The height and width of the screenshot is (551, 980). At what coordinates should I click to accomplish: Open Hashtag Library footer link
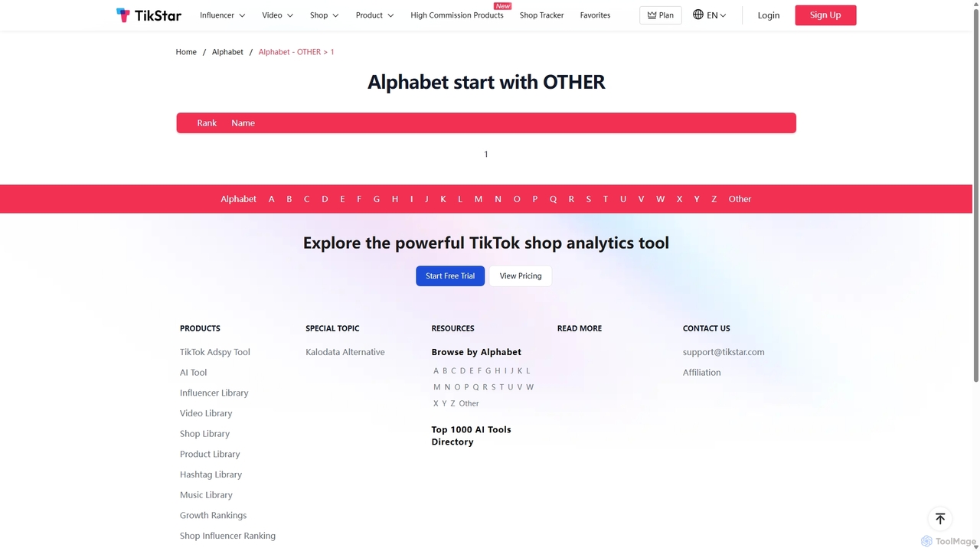point(211,474)
